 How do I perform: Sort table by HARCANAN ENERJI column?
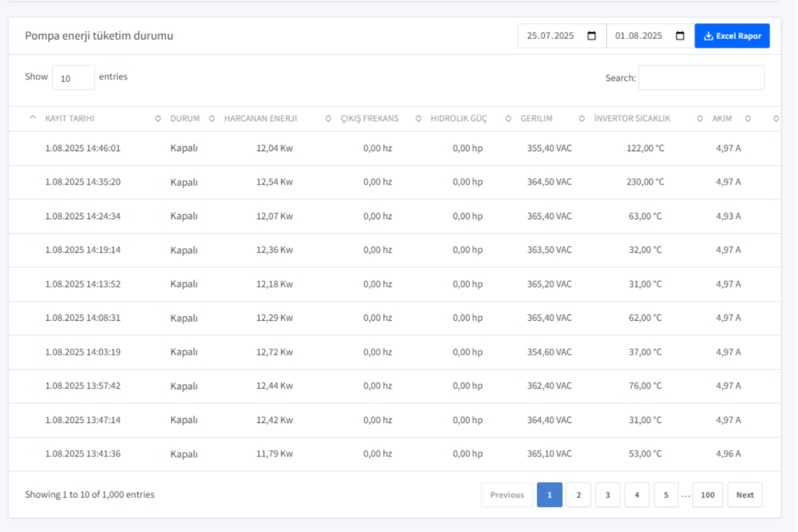(260, 118)
